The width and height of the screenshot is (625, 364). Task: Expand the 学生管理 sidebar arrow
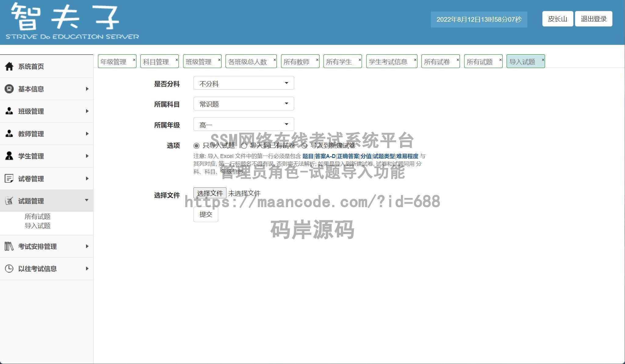tap(87, 156)
